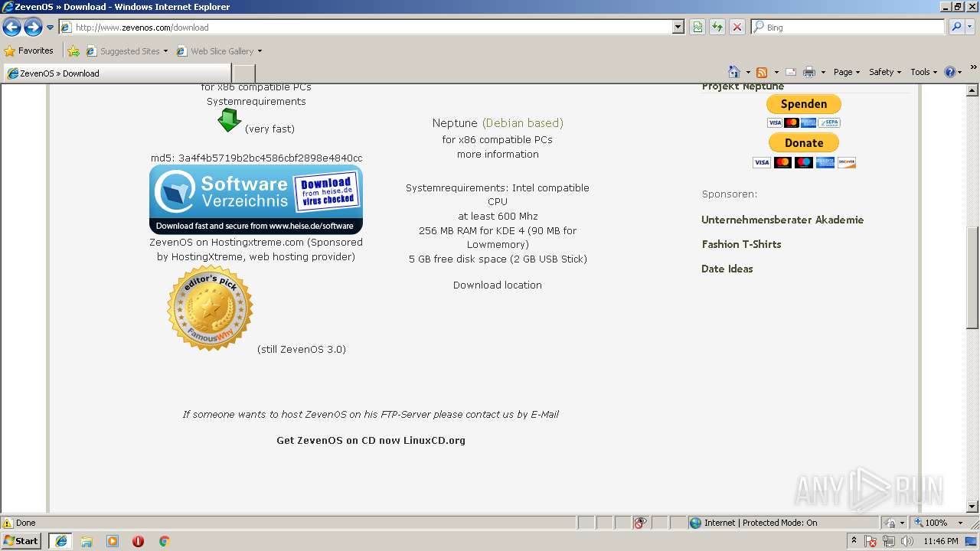Click the Stop loading icon
The height and width of the screenshot is (551, 980).
[737, 27]
